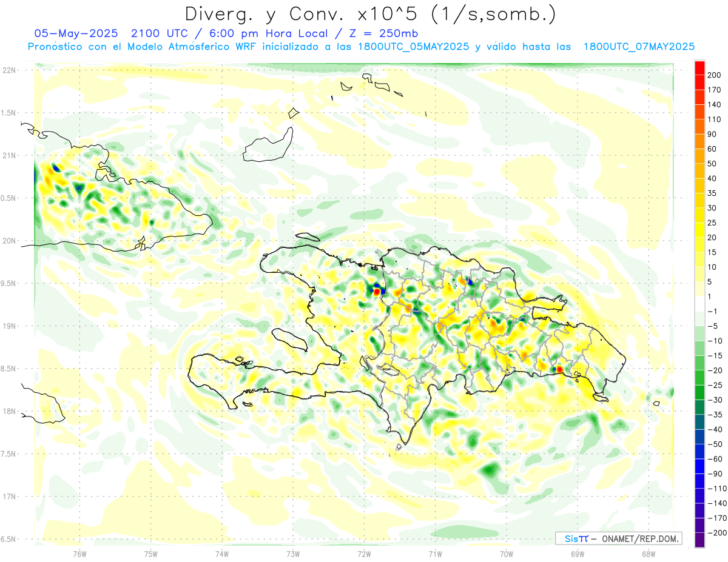728x562 pixels.
Task: Click the '75W' longitude axis label
Action: (x=150, y=554)
